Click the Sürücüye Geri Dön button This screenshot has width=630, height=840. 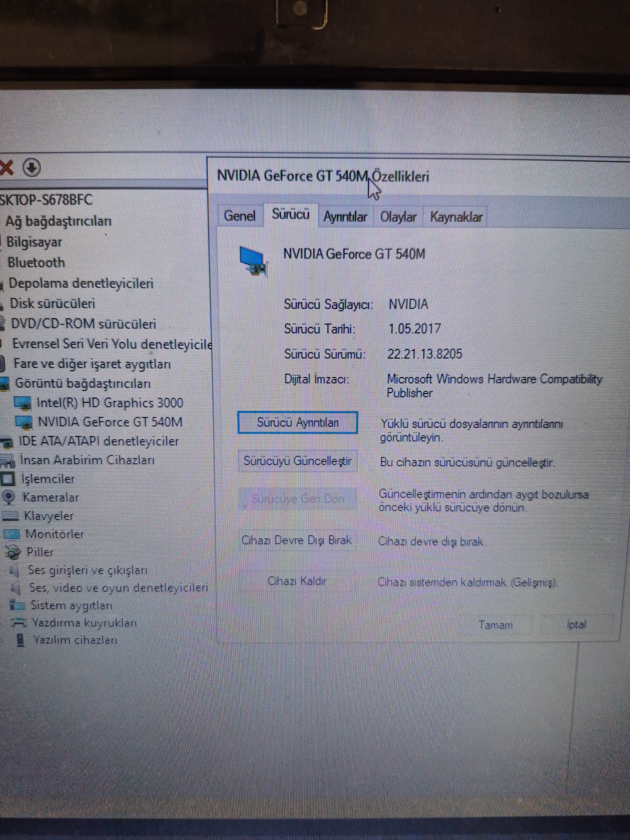click(x=297, y=499)
